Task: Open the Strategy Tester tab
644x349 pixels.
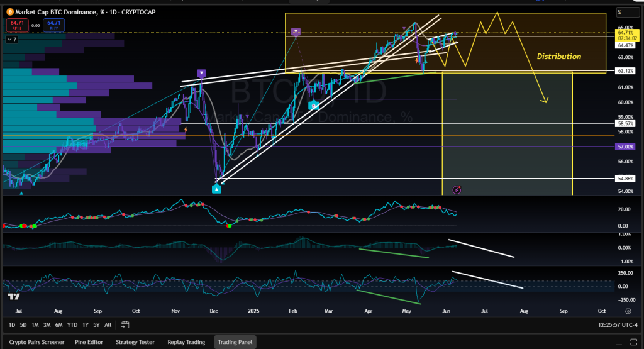Action: click(135, 342)
